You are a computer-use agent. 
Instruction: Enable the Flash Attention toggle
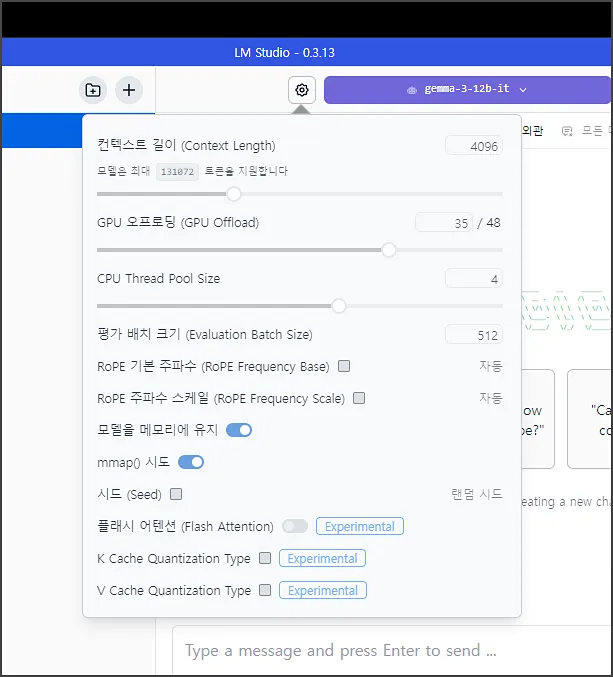(x=295, y=526)
